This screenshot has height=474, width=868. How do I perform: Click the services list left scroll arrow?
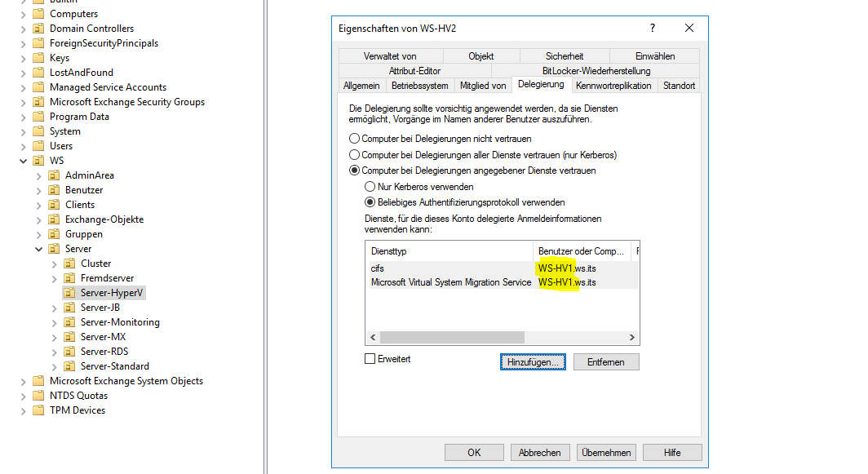[x=373, y=337]
